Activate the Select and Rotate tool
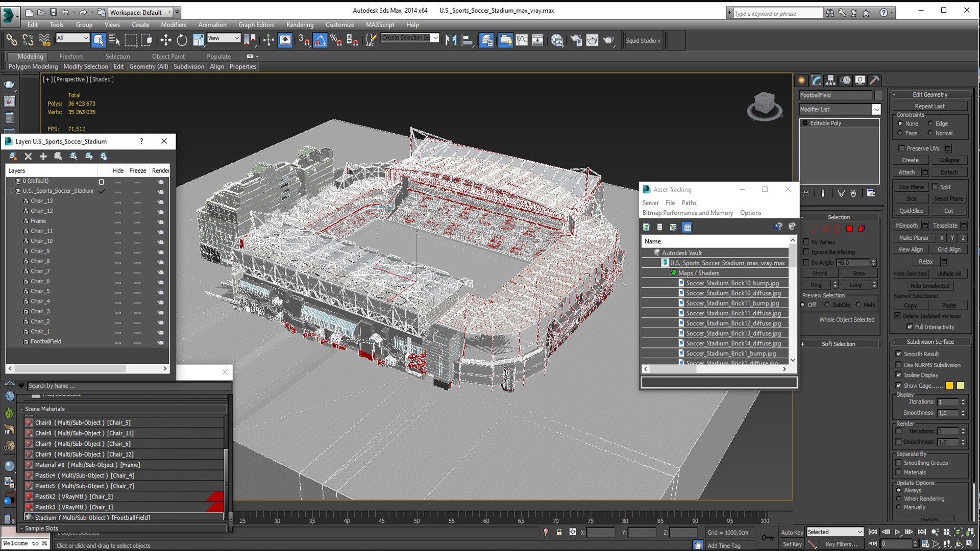Image resolution: width=980 pixels, height=551 pixels. [x=182, y=40]
